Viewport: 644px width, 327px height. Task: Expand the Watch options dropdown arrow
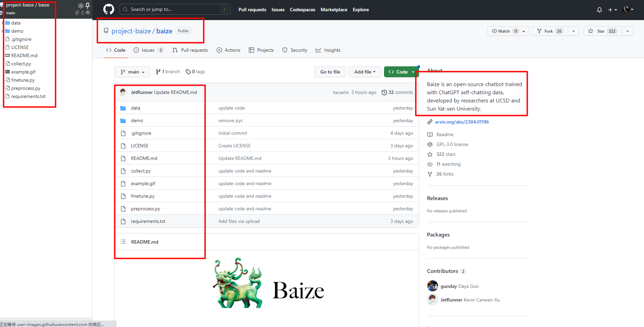(x=524, y=31)
